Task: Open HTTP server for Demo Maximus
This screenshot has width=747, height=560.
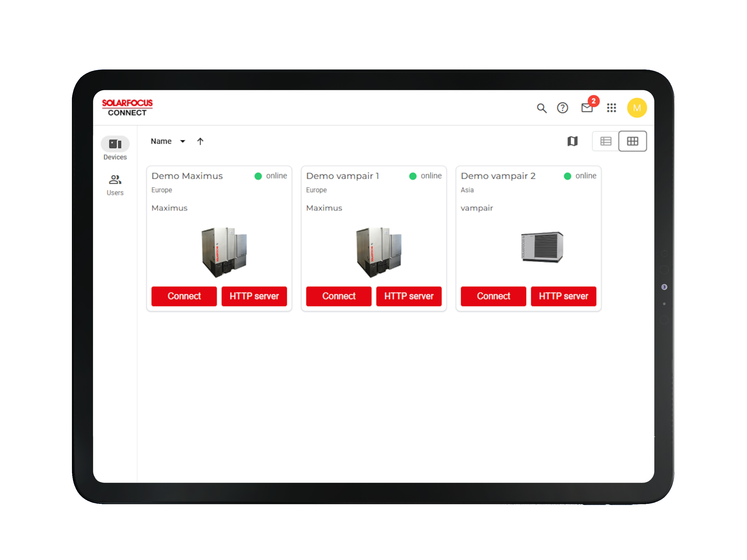Action: (x=254, y=296)
